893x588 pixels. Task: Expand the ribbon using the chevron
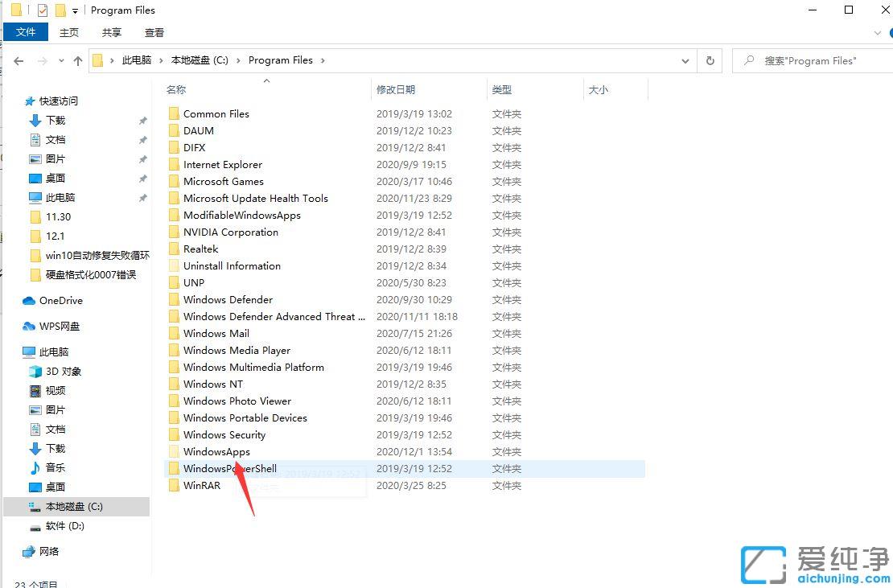879,32
